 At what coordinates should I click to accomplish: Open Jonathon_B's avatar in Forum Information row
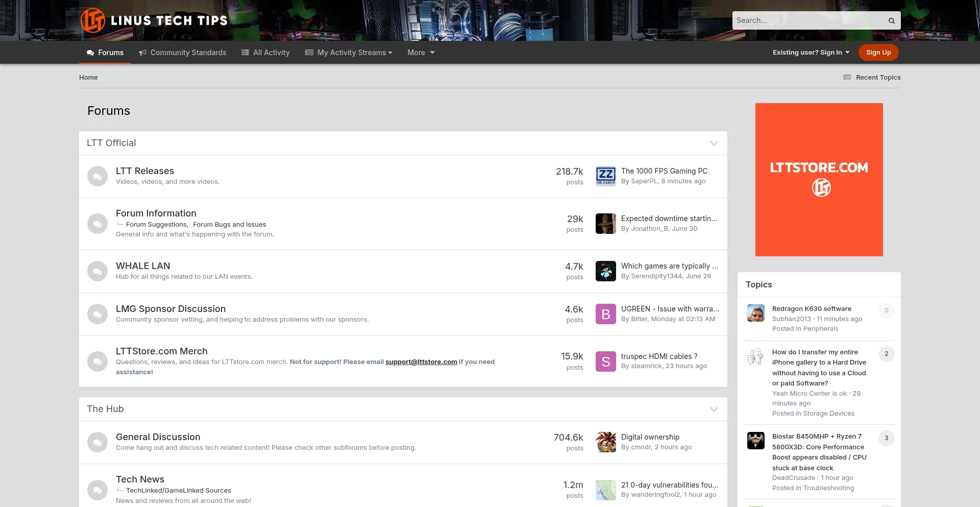click(606, 224)
